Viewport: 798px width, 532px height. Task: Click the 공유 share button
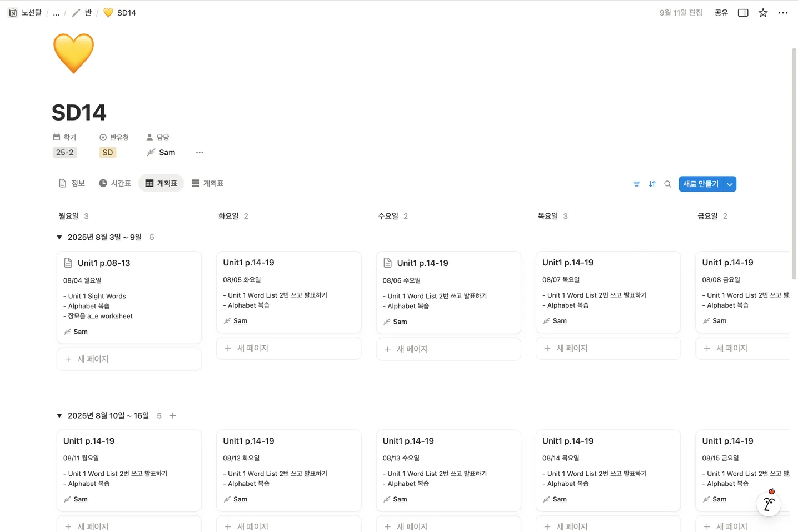coord(721,12)
